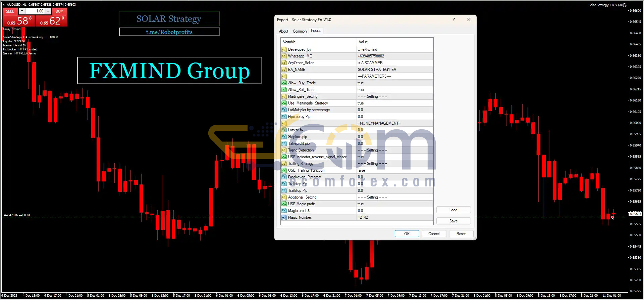Click the double-type icon beside Stoploss pip
Viewport: 644px width, 300px height.
284,137
